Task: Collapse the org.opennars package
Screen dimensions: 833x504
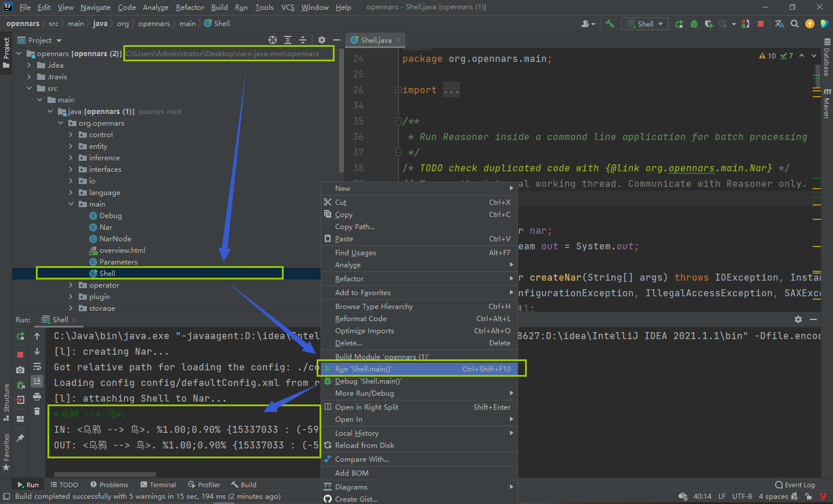Action: click(60, 123)
